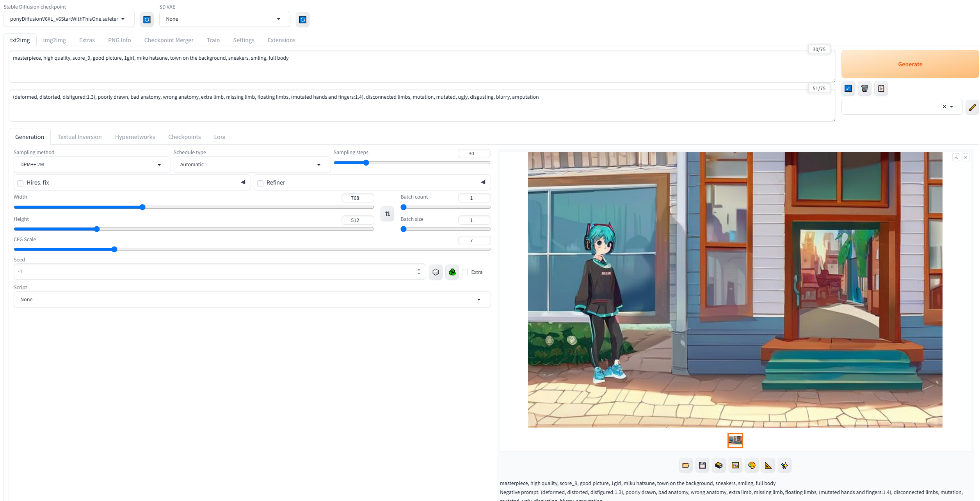Open the Extensions tab

[281, 40]
